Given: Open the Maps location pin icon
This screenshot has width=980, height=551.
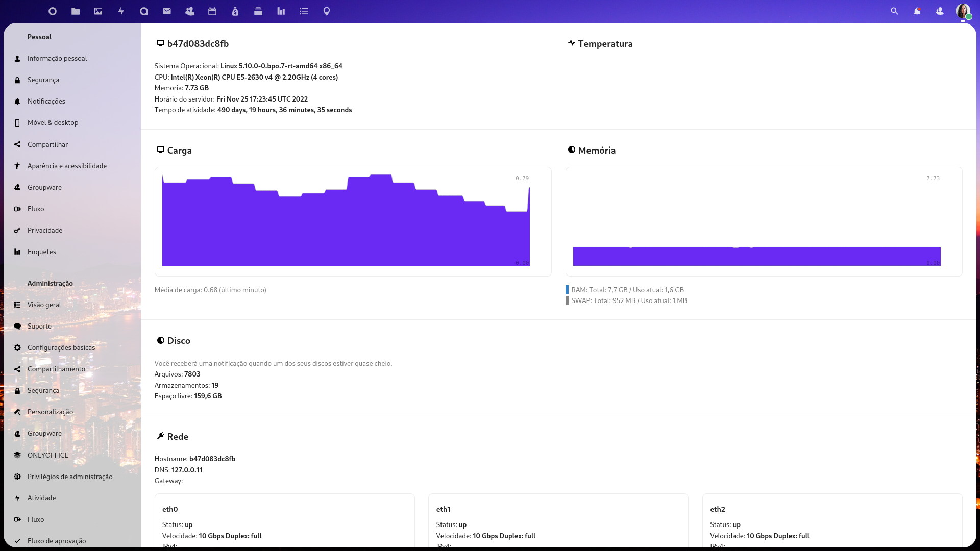Looking at the screenshot, I should 327,11.
